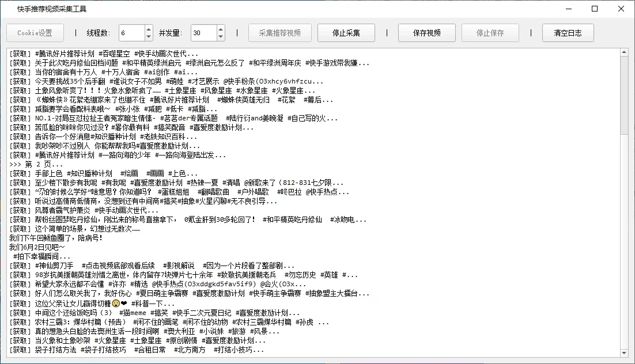Click log line '我们6月2日见吧~'

tap(37, 248)
